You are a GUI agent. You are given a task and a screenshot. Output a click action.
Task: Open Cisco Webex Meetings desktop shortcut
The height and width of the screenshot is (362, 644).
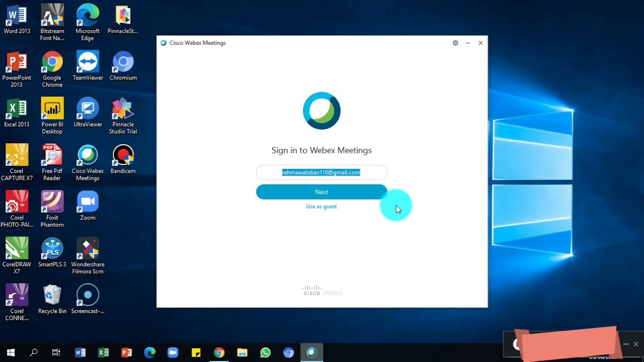(x=88, y=163)
